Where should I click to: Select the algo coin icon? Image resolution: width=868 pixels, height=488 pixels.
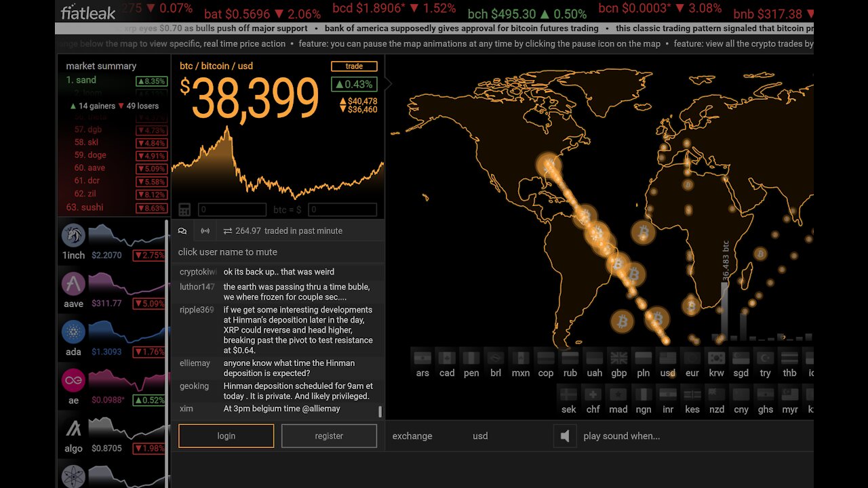coord(73,428)
